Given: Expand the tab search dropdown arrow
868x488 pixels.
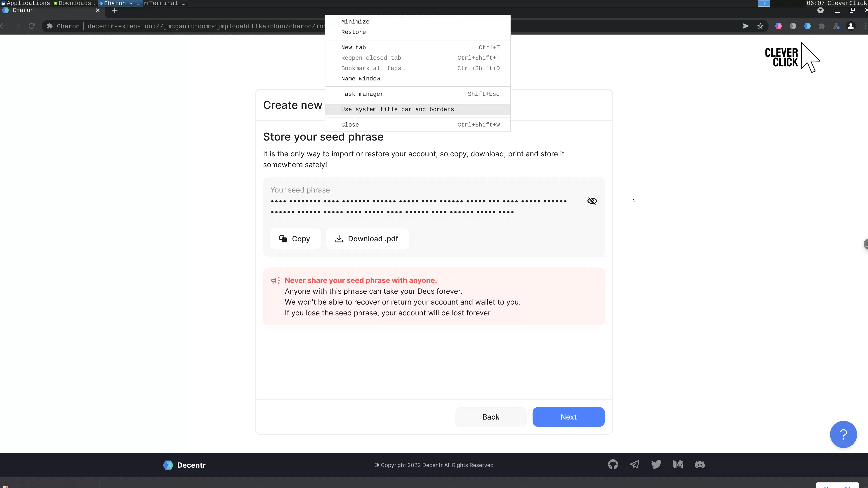Looking at the screenshot, I should (x=821, y=10).
